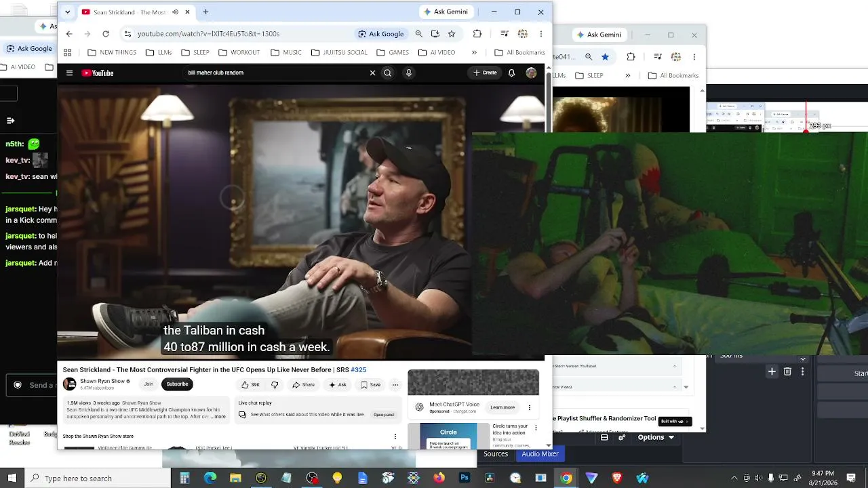View site information icon in address bar
Screen dimensions: 868x488
click(x=127, y=33)
